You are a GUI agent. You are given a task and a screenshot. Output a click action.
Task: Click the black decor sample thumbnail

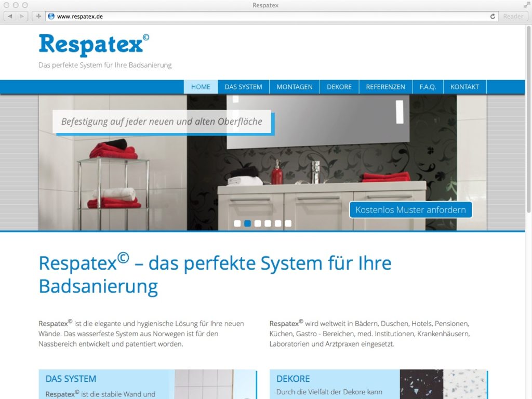[x=421, y=384]
